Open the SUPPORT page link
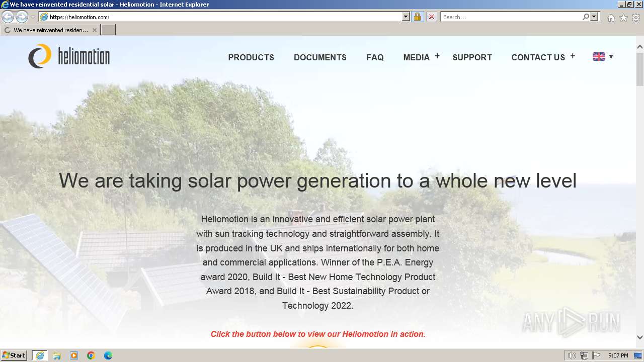This screenshot has height=362, width=644. tap(472, 57)
